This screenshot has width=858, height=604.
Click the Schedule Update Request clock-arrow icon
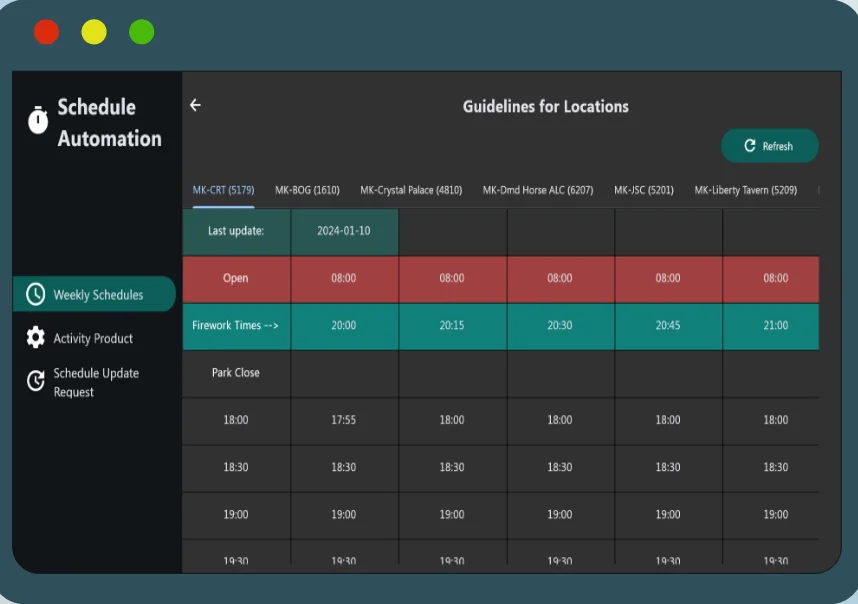pyautogui.click(x=36, y=381)
